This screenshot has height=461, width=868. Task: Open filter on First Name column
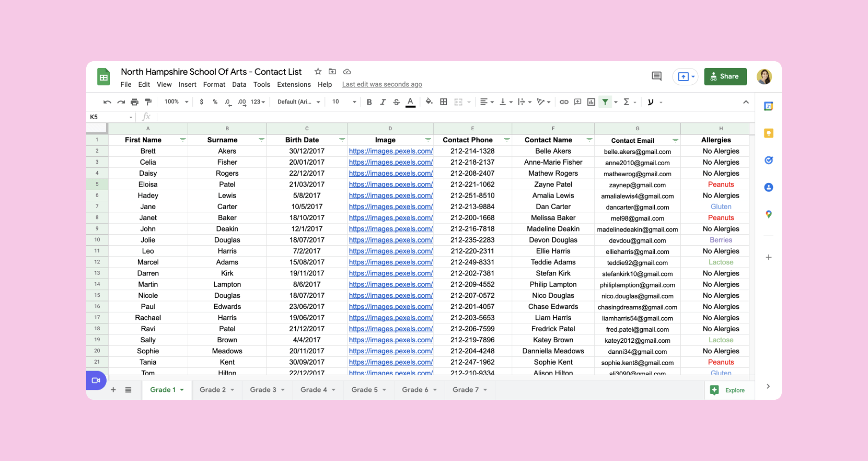click(x=183, y=140)
